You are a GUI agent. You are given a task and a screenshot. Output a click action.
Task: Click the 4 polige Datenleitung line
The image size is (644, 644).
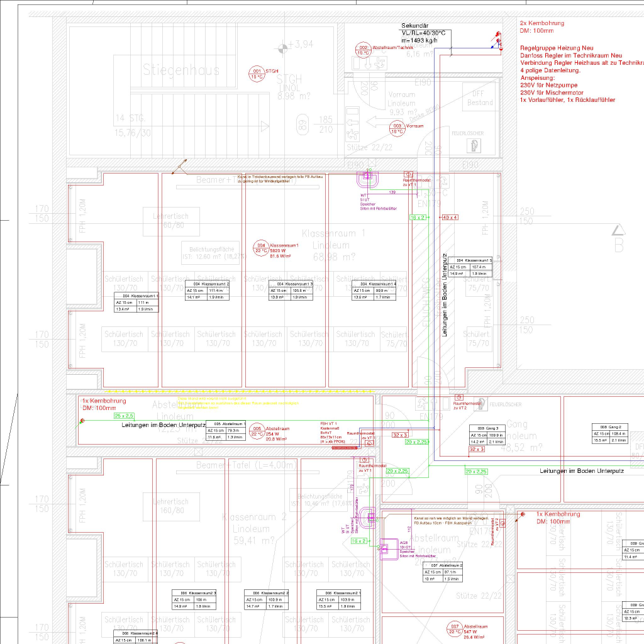pos(550,70)
